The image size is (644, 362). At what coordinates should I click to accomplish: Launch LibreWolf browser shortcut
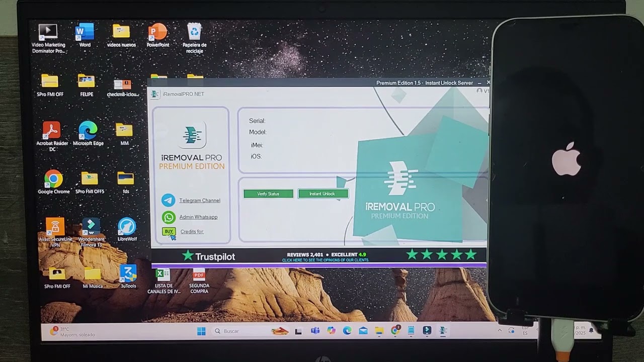[x=127, y=229]
